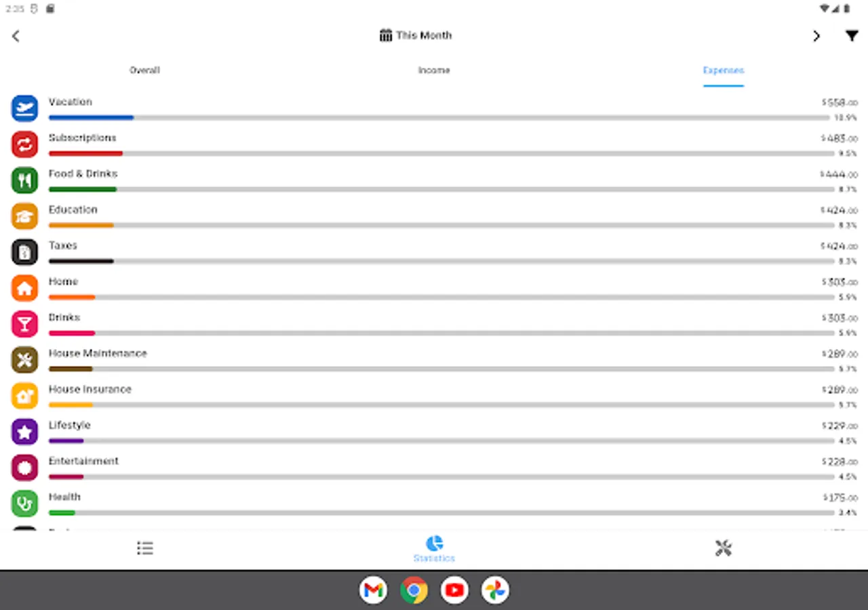Click the Entertainment icon
The width and height of the screenshot is (868, 610).
pos(24,468)
